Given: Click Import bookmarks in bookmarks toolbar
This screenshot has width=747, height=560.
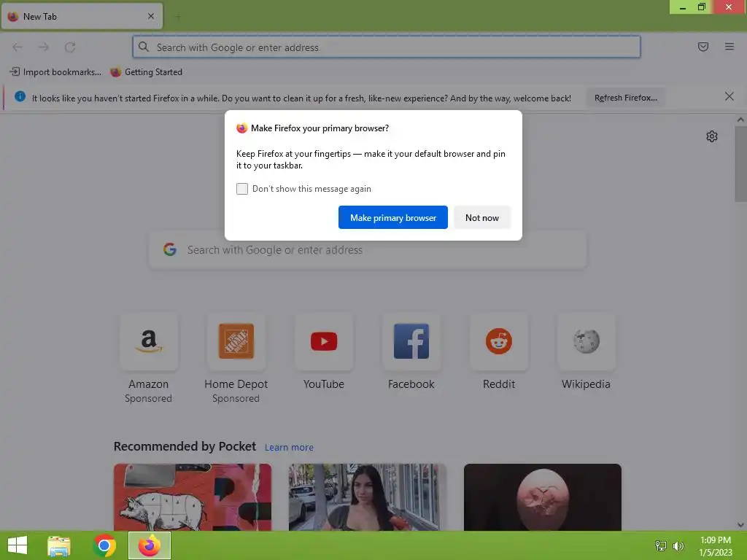Looking at the screenshot, I should pyautogui.click(x=55, y=72).
